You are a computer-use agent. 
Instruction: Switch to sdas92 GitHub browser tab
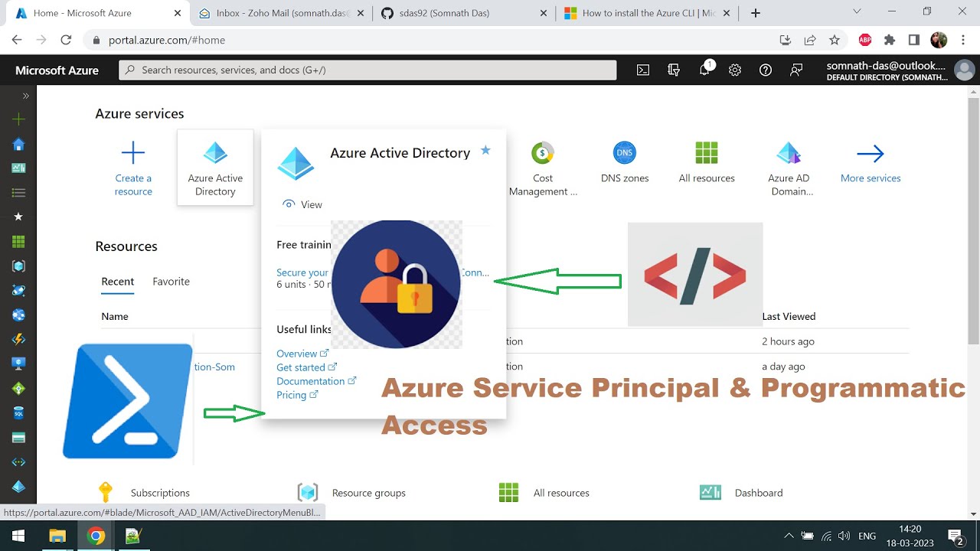(x=463, y=13)
